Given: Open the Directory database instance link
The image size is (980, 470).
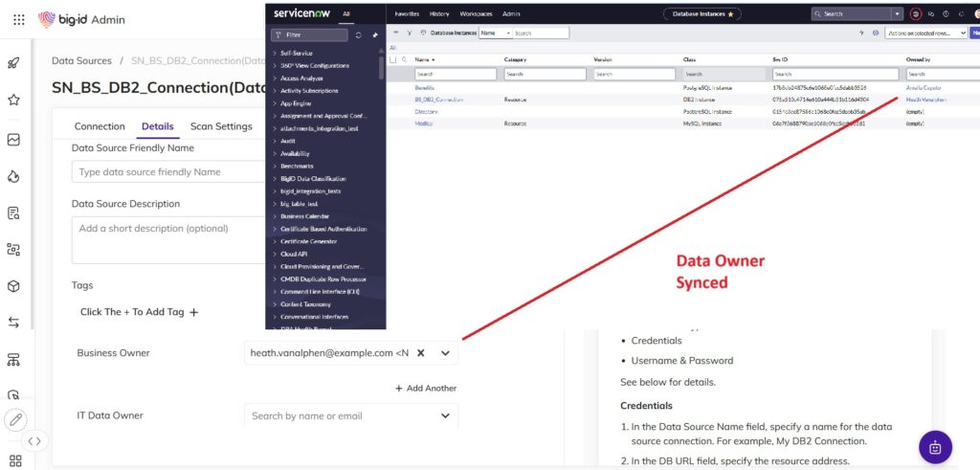Looking at the screenshot, I should 426,111.
